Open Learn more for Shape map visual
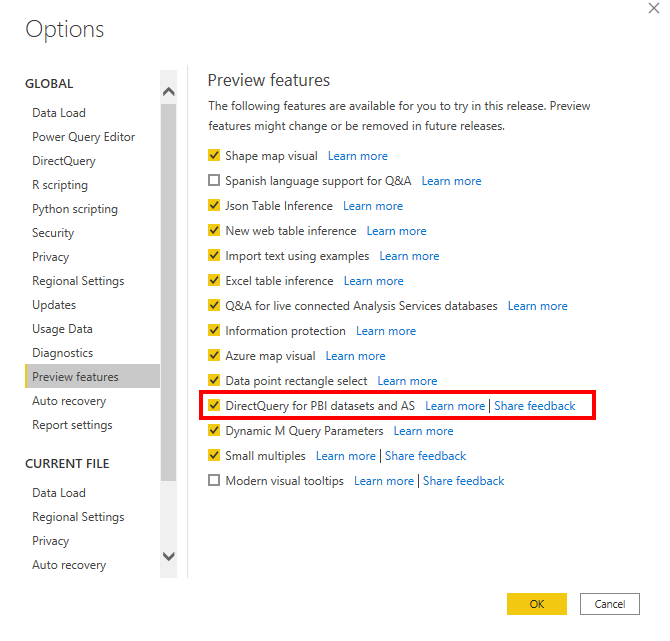 point(358,156)
